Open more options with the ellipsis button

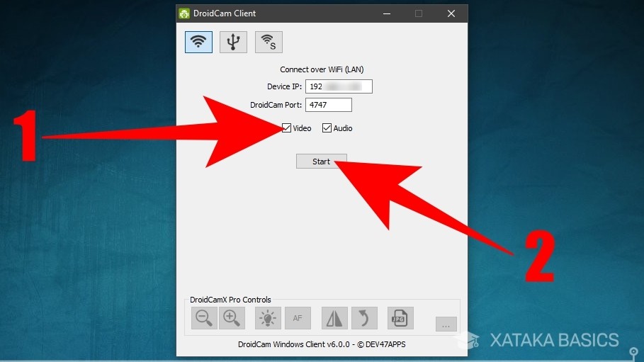click(x=446, y=324)
